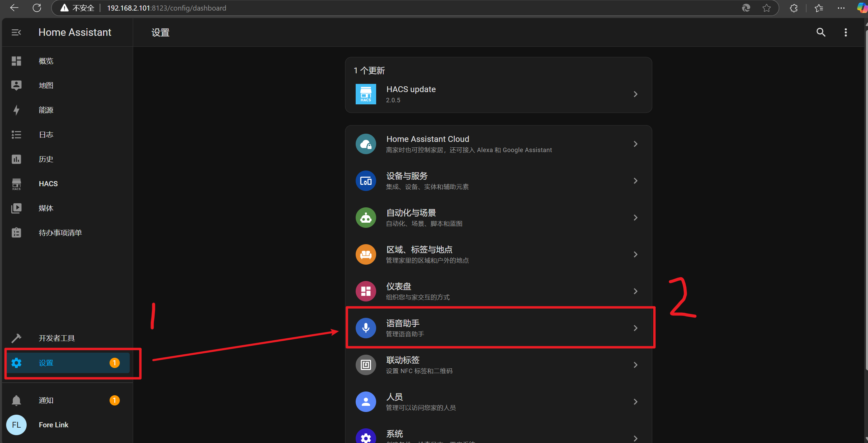Click the HACS update icon
The width and height of the screenshot is (868, 443).
(x=366, y=94)
